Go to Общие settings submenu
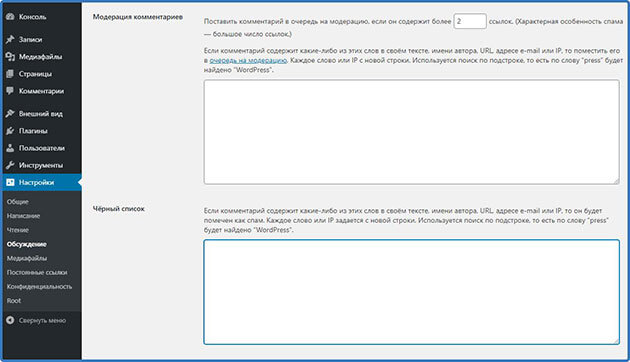The height and width of the screenshot is (362, 630). coord(18,202)
